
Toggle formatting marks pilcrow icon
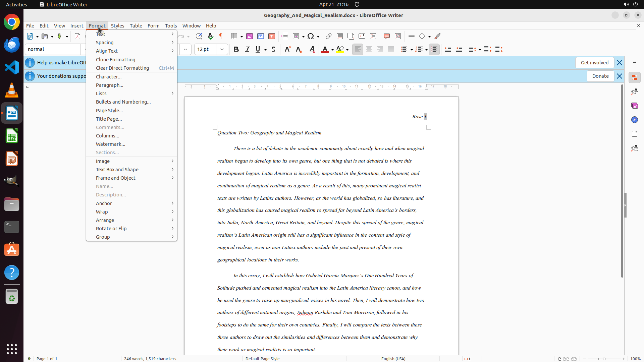221,36
